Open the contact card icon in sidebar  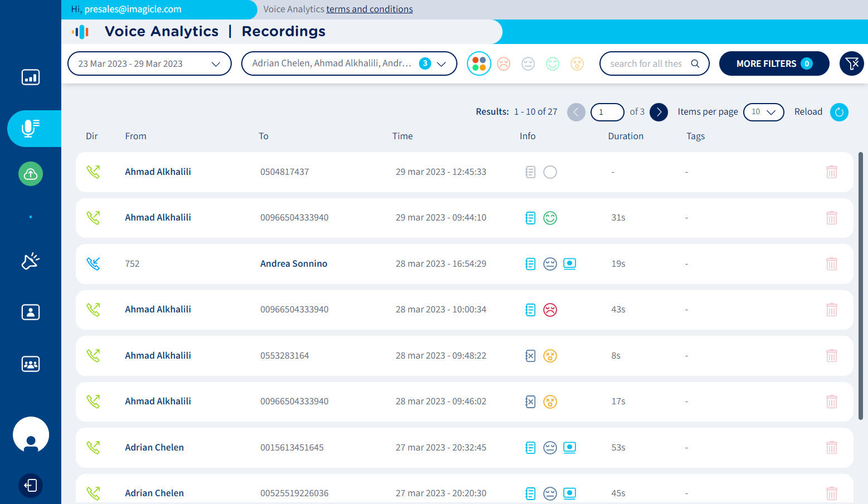point(31,312)
